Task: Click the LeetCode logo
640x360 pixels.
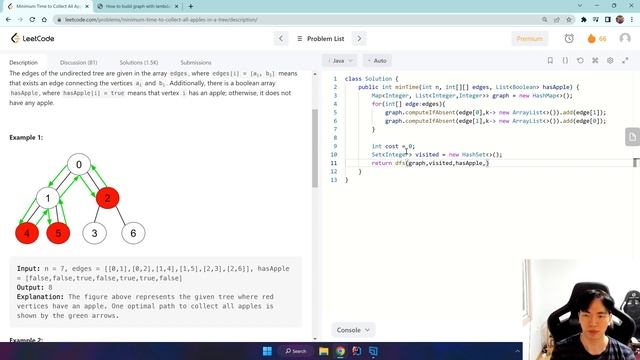Action: [33, 38]
